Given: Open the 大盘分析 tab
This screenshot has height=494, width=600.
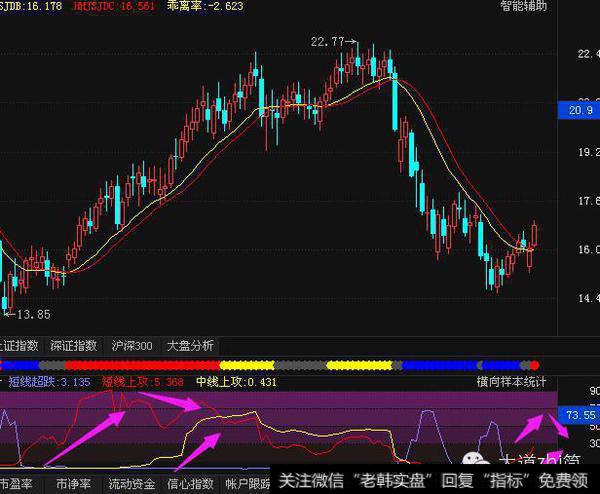Looking at the screenshot, I should [190, 346].
